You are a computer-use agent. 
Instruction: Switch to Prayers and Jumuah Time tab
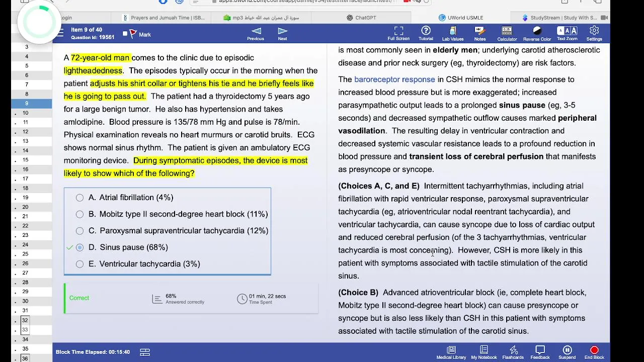click(164, 18)
